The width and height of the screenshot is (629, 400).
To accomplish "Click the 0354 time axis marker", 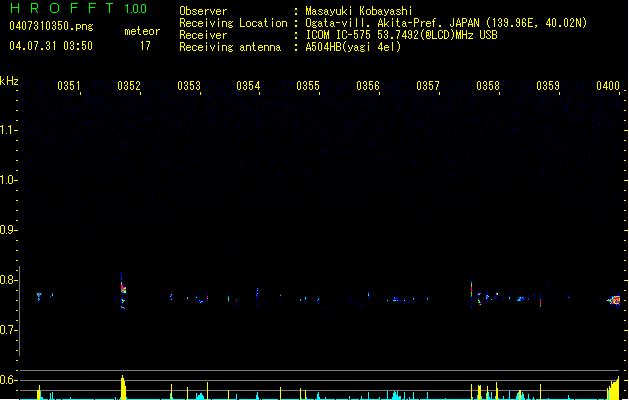I will pos(248,85).
